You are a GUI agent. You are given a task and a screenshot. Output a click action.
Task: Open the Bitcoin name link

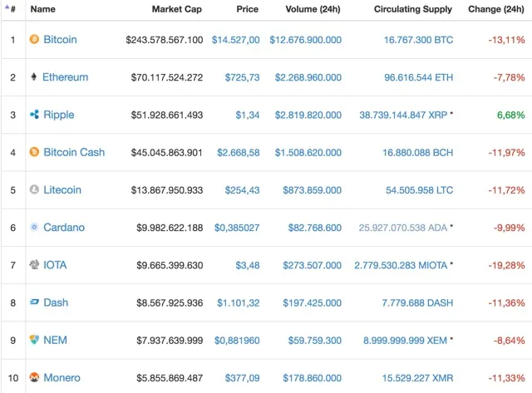60,40
